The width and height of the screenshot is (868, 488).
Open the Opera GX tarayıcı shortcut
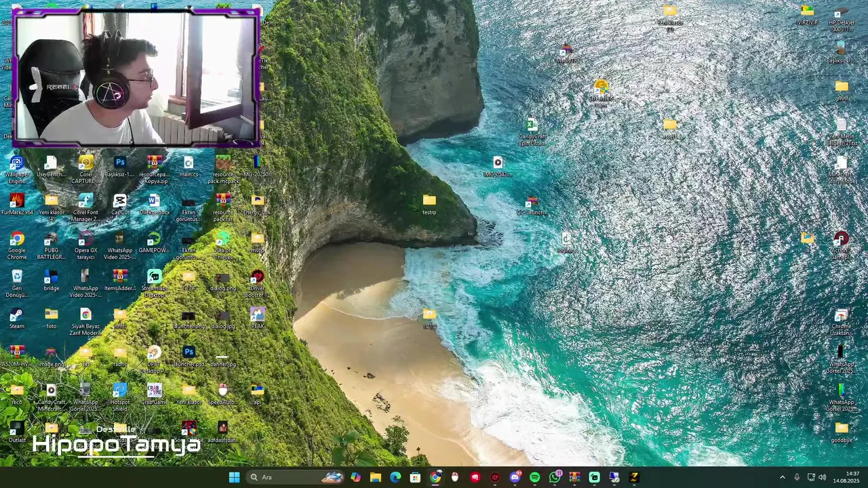click(x=86, y=245)
